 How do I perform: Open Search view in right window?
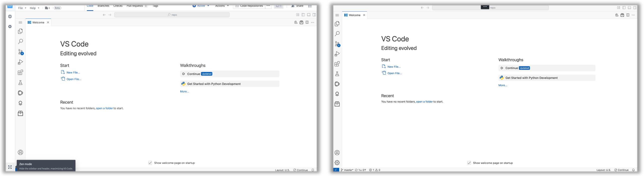337,34
